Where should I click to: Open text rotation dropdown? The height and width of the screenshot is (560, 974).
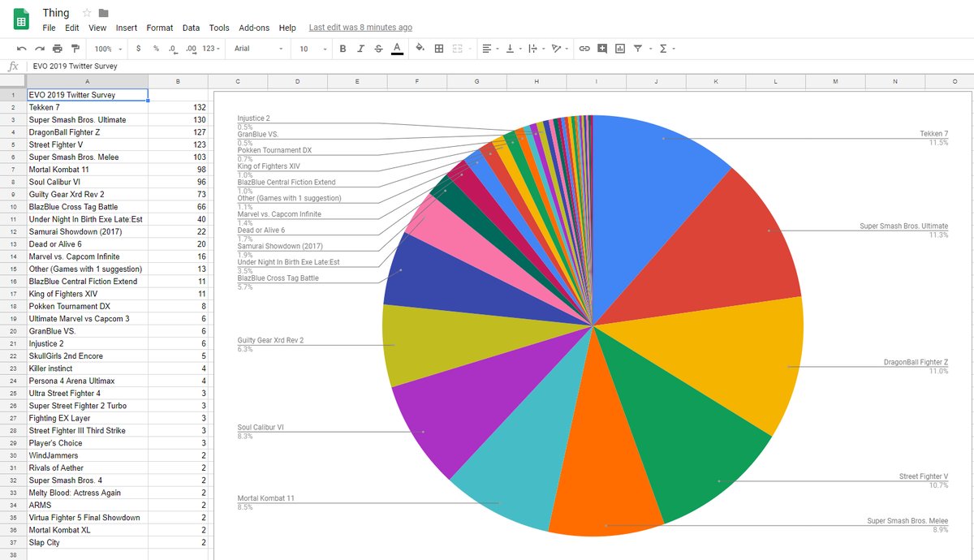point(558,49)
